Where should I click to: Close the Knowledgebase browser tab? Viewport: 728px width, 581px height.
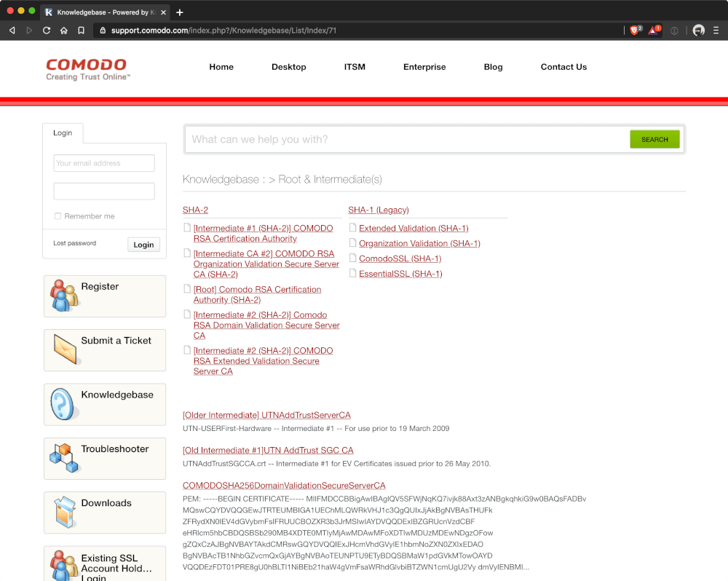click(x=163, y=12)
